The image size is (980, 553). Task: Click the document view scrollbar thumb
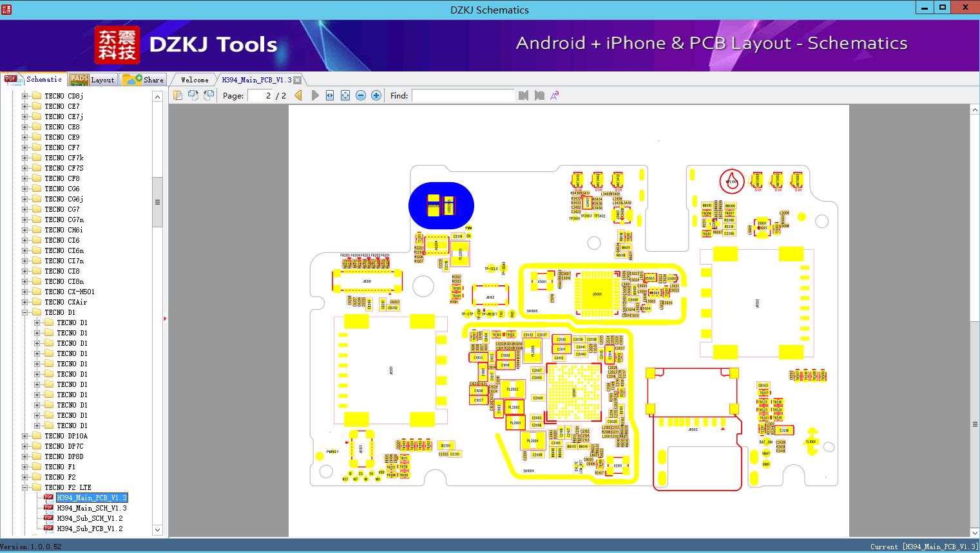coord(975,424)
